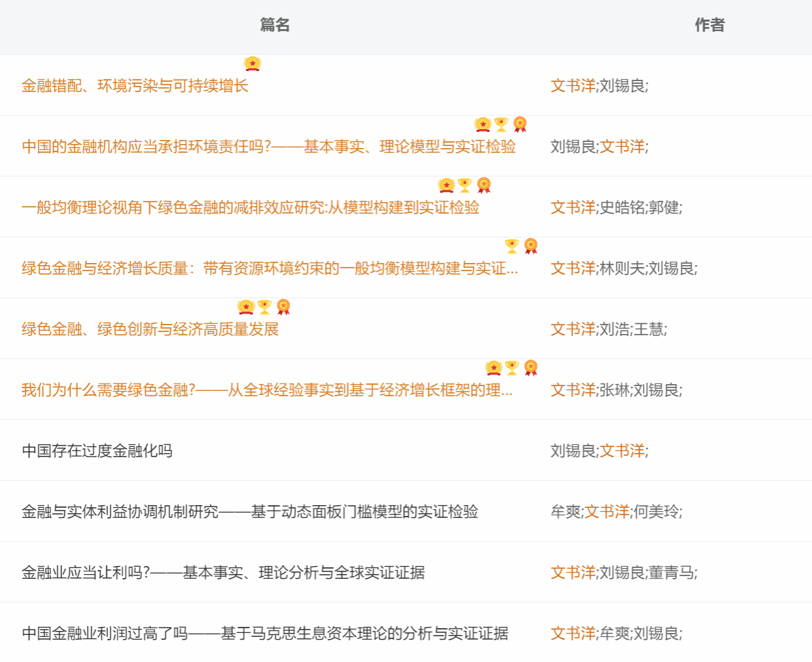Viewport: 812px width, 662px height.
Task: Click the ribbon badge above 绿色金融、绿色创新与经济高质量发展
Action: pyautogui.click(x=283, y=307)
